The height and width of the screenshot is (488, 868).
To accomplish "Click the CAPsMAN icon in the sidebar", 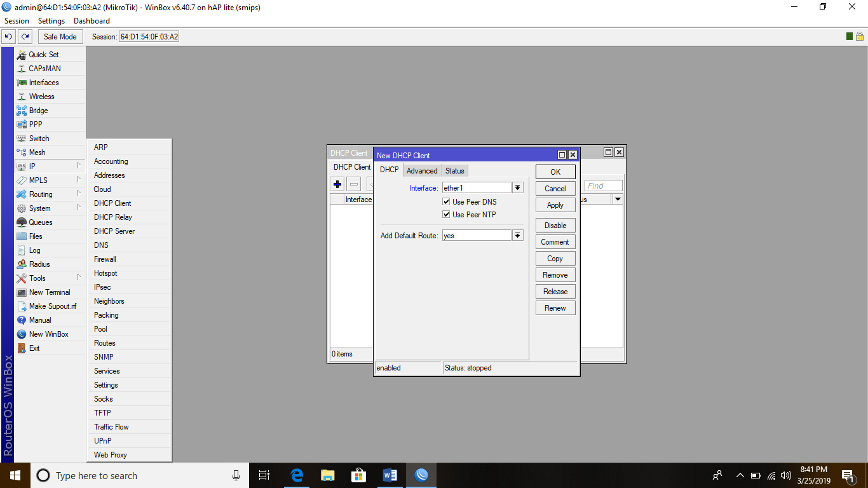I will point(22,69).
